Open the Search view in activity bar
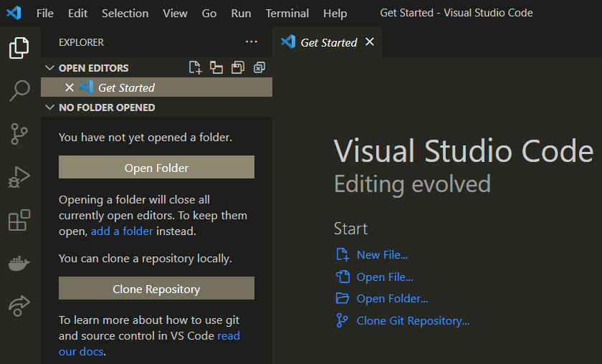The image size is (602, 364). coord(19,90)
